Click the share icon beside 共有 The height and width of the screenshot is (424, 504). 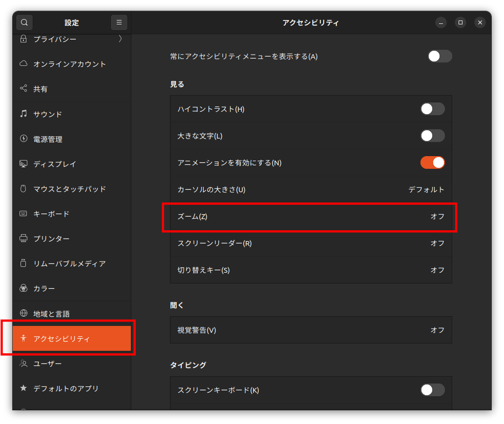(23, 88)
